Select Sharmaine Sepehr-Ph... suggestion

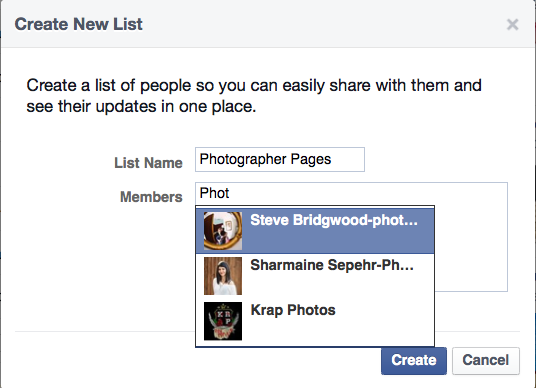coord(315,276)
